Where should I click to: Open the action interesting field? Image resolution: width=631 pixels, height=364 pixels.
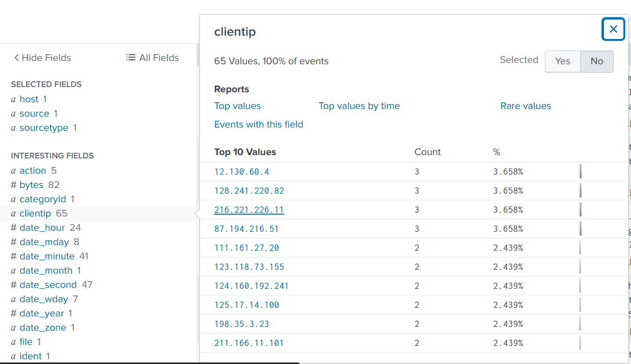pos(32,171)
